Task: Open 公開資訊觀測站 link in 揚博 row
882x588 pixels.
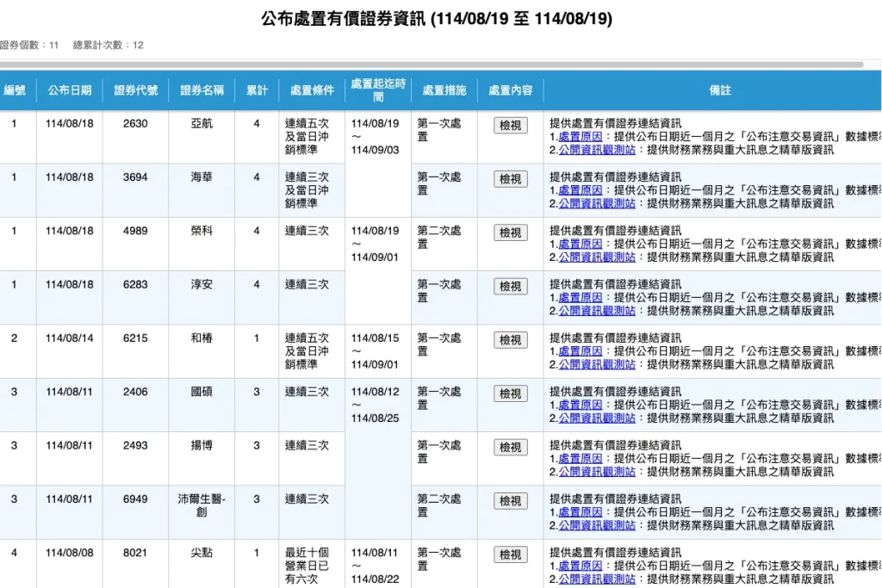Action: coord(597,472)
